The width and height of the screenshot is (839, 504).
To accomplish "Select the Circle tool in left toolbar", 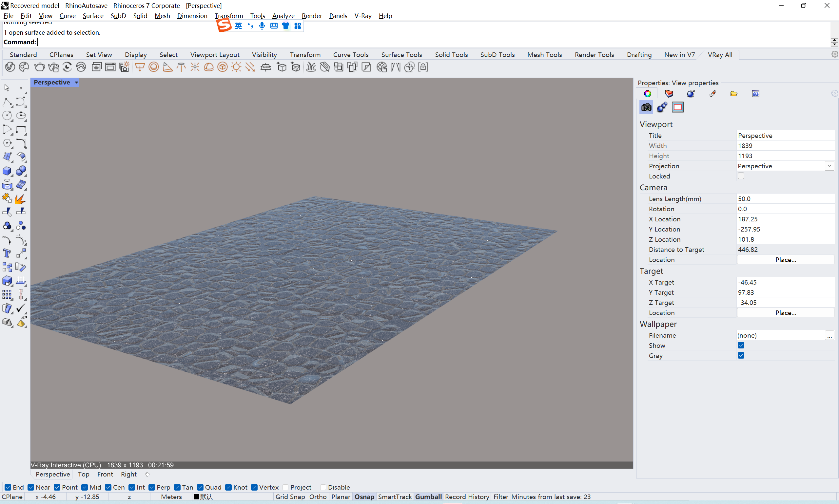I will [x=7, y=116].
